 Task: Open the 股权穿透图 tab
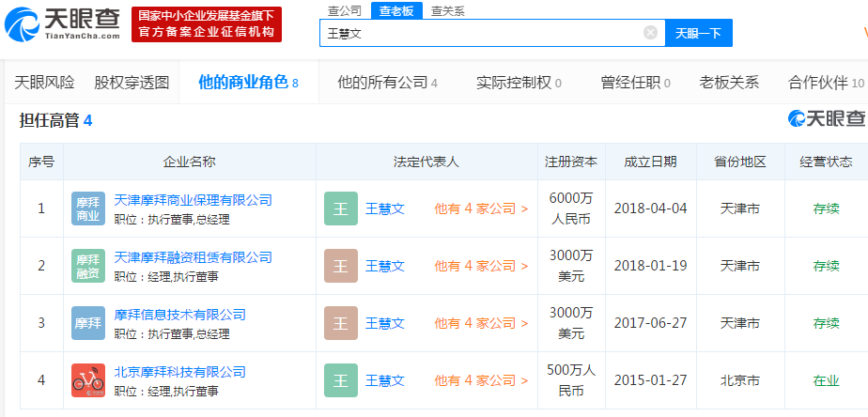coord(132,83)
